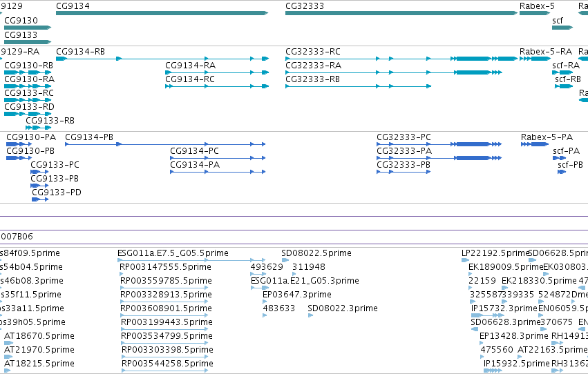Select the scf-RB transcript
The width and height of the screenshot is (588, 374).
564,86
